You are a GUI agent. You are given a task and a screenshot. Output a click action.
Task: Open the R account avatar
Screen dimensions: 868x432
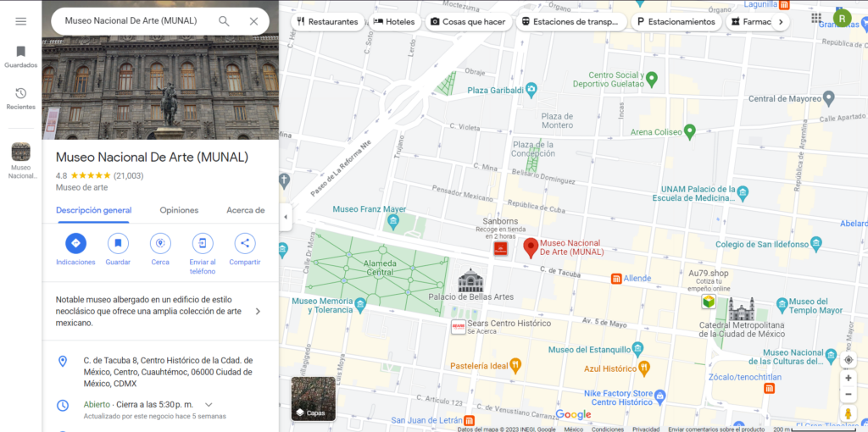tap(842, 19)
